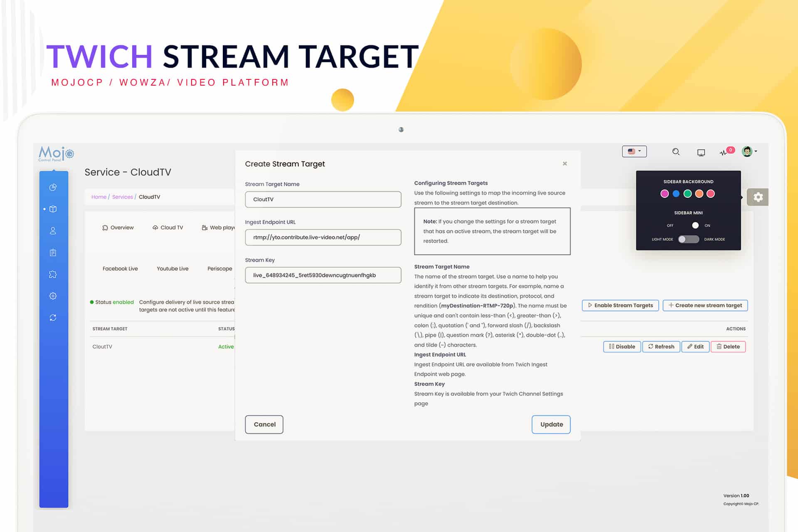Click the ACTIONS column header
Viewport: 798px width, 532px height.
[736, 328]
